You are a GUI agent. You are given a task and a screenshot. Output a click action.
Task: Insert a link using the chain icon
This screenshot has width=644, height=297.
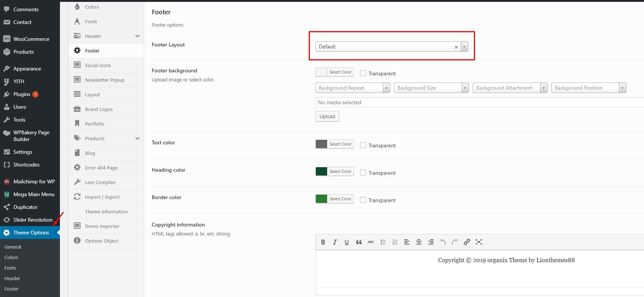pos(467,242)
